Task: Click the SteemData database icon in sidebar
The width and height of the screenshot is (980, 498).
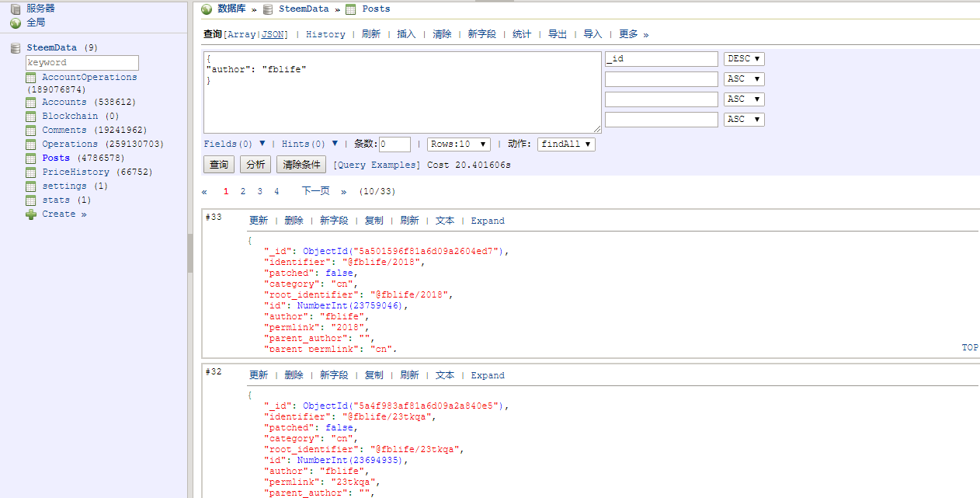Action: coord(16,48)
